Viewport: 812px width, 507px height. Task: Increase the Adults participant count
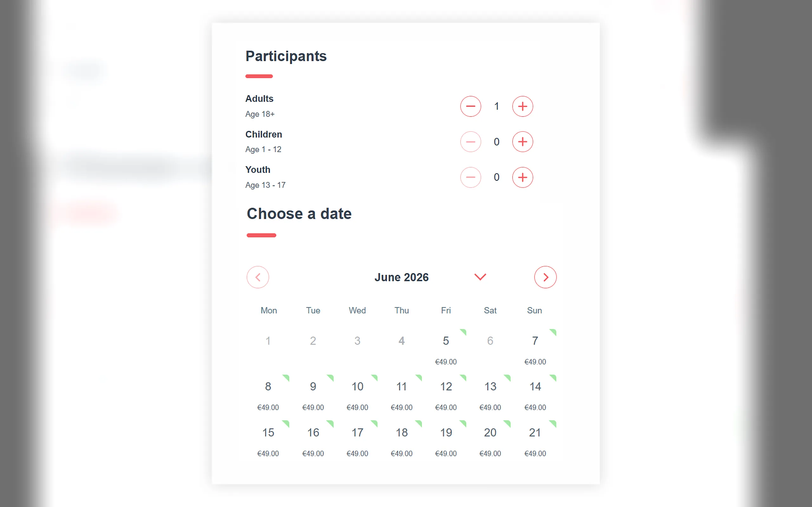(x=522, y=106)
